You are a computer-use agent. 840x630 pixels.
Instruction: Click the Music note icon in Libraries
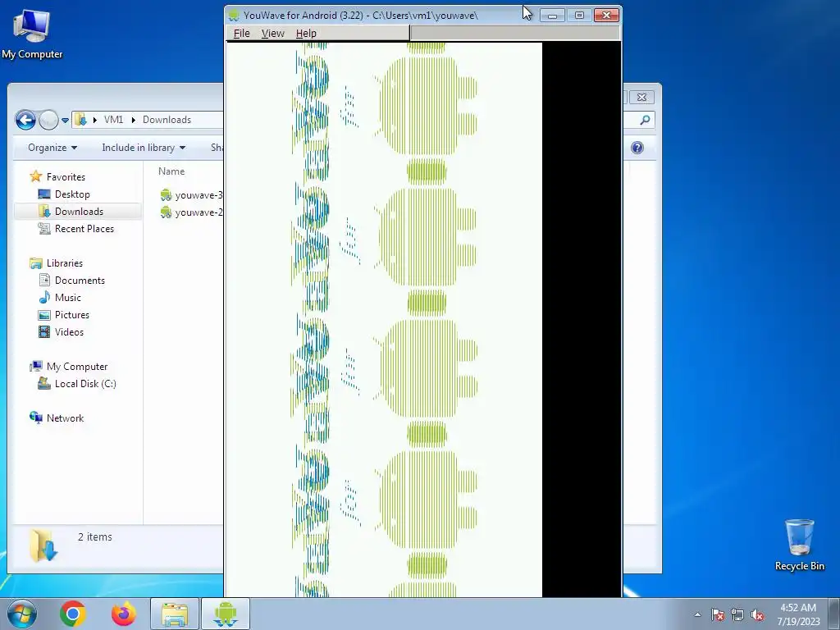44,297
